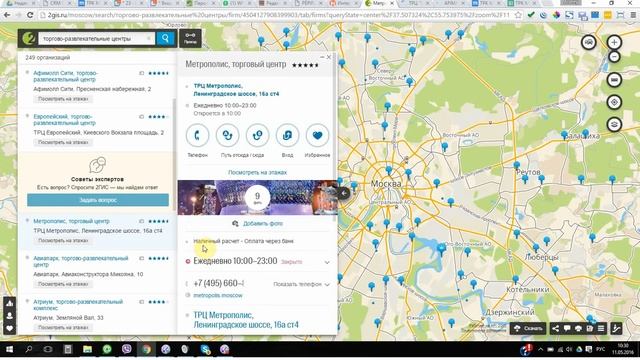Go back in browser
Viewport: 640px width, 360px height.
[7, 15]
